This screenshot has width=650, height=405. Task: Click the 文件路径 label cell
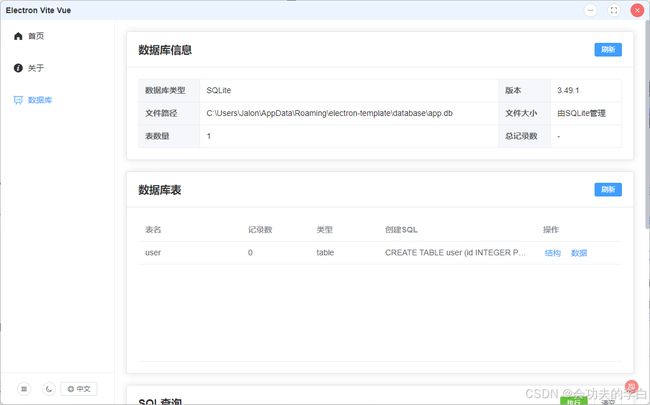coord(169,113)
